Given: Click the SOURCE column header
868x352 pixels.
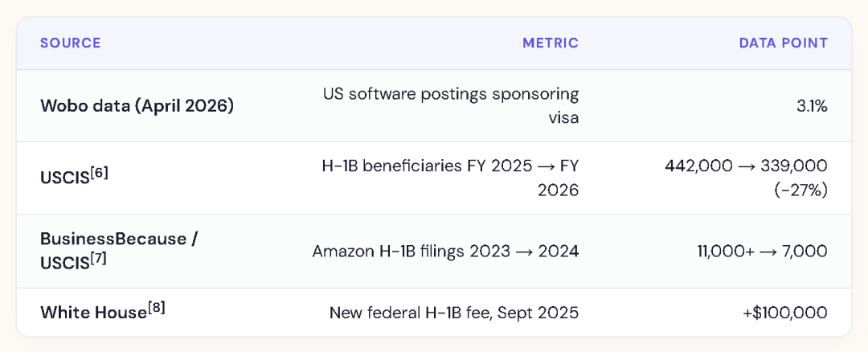Looking at the screenshot, I should pyautogui.click(x=70, y=43).
